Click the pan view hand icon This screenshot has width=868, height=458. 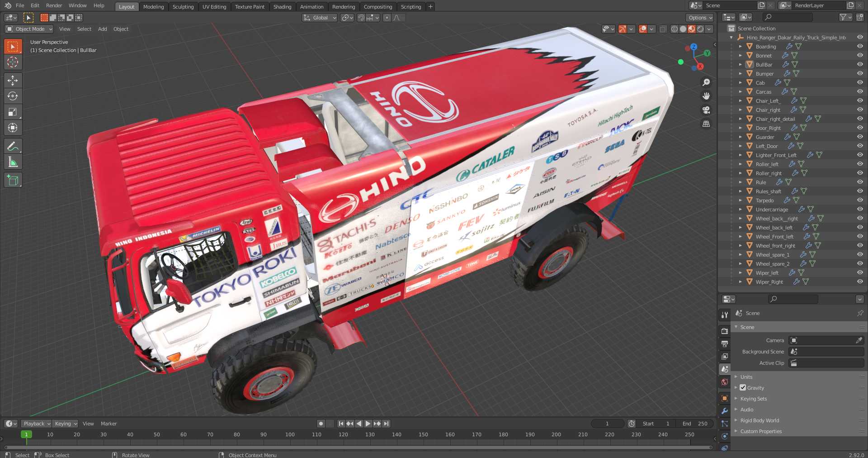pyautogui.click(x=706, y=96)
